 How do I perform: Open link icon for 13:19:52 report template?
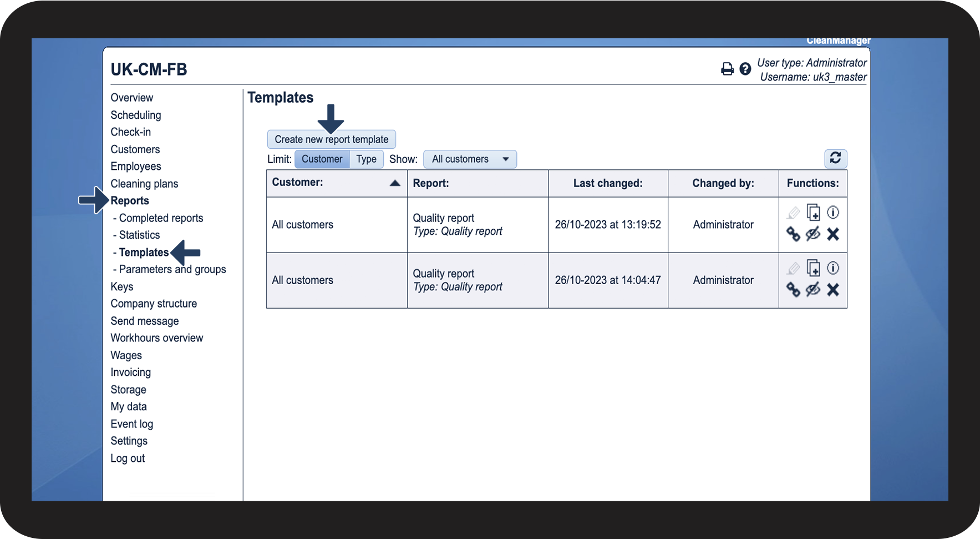pyautogui.click(x=793, y=234)
